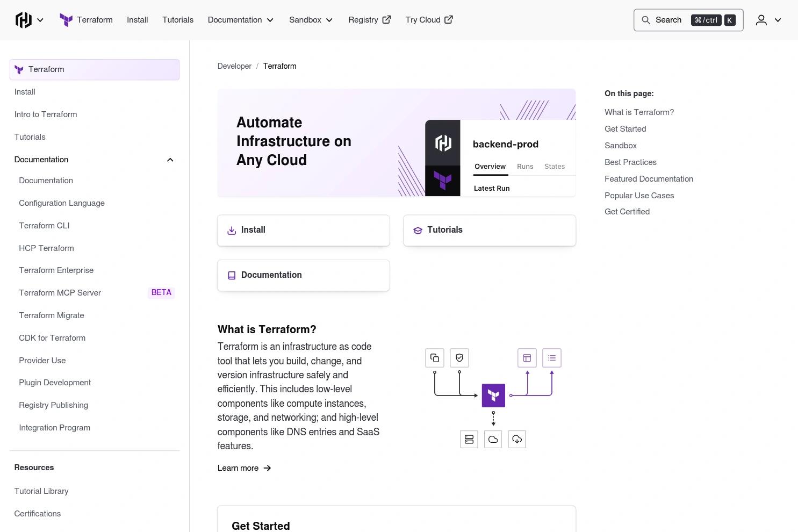798x532 pixels.
Task: Focus the Search field in the header
Action: point(688,20)
